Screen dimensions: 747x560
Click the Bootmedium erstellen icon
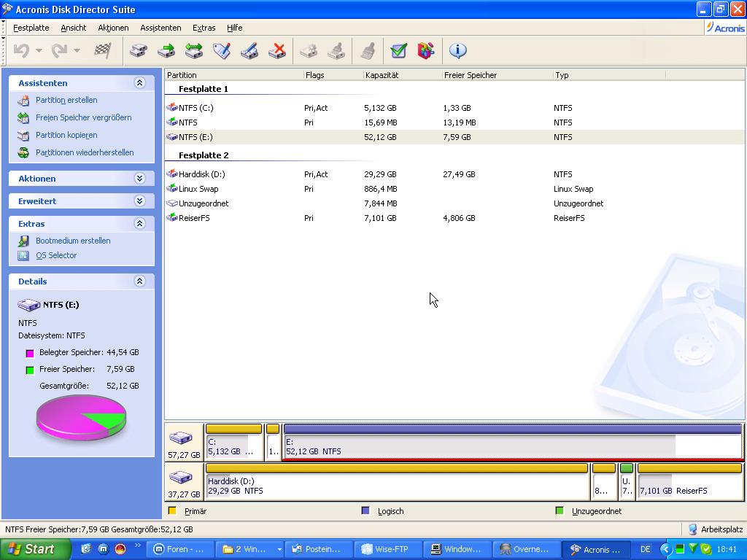coord(23,241)
